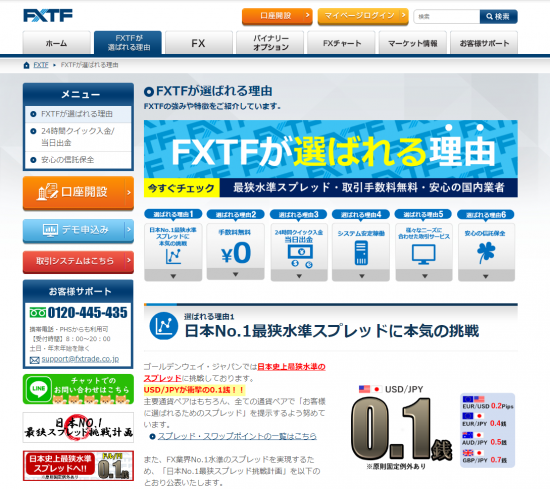Open the ホーム tab

coord(56,43)
